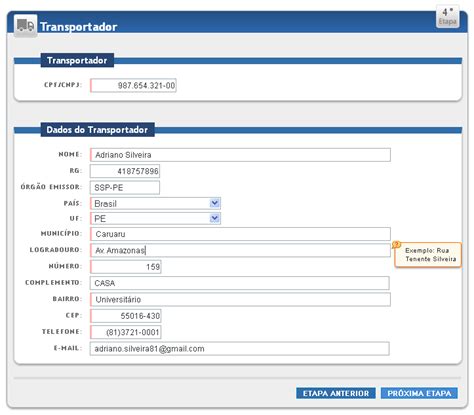Click the Dados do Transportador section header
This screenshot has height=415, width=474.
pyautogui.click(x=97, y=130)
